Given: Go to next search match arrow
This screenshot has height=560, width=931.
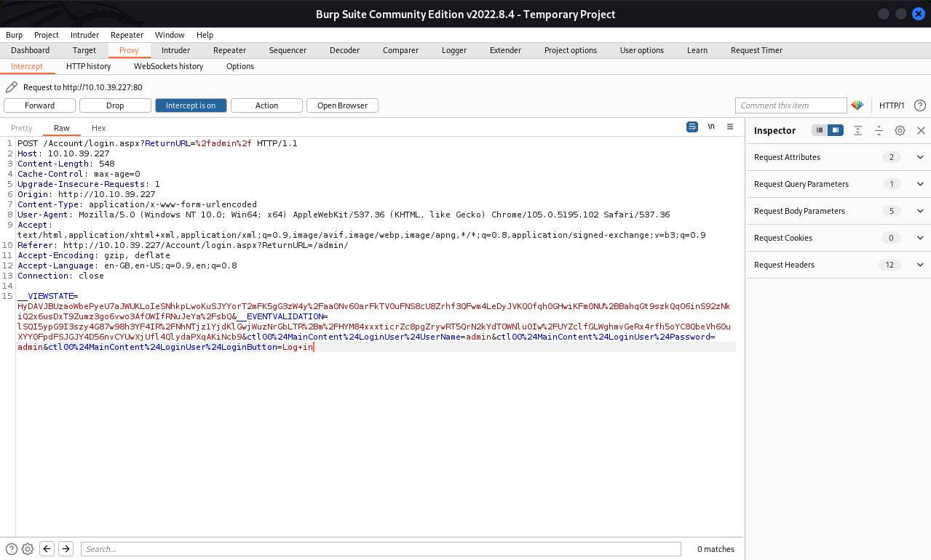Looking at the screenshot, I should coord(66,549).
